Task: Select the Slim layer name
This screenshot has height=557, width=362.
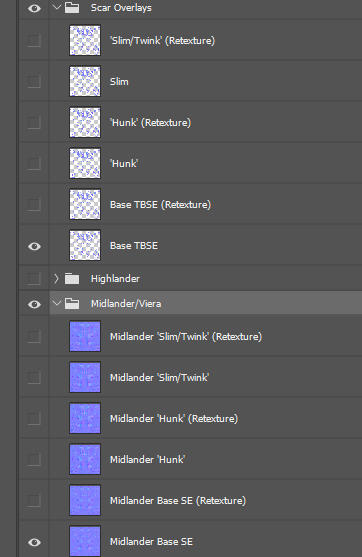Action: pyautogui.click(x=119, y=82)
